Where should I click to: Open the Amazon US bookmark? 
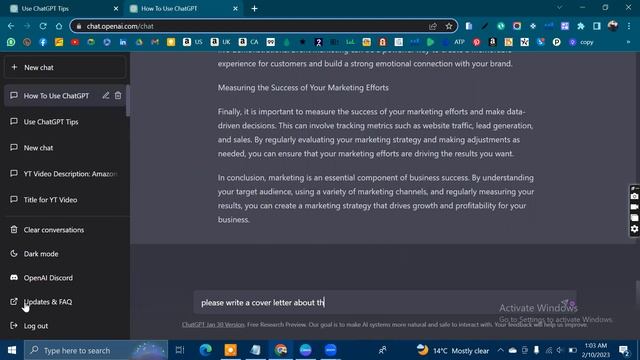193,42
